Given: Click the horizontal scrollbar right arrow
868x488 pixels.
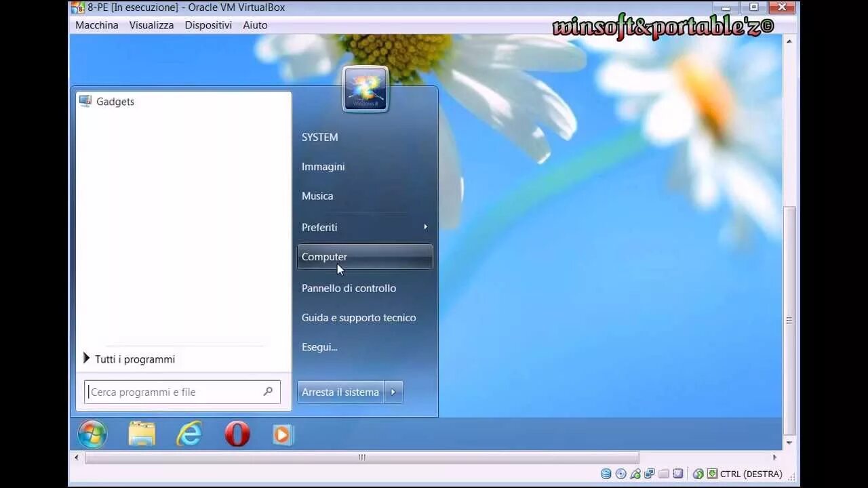Looking at the screenshot, I should click(774, 457).
